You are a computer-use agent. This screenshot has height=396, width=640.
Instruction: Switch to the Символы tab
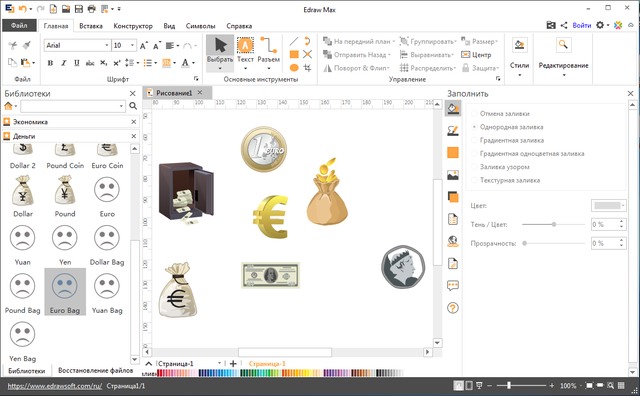(x=200, y=26)
